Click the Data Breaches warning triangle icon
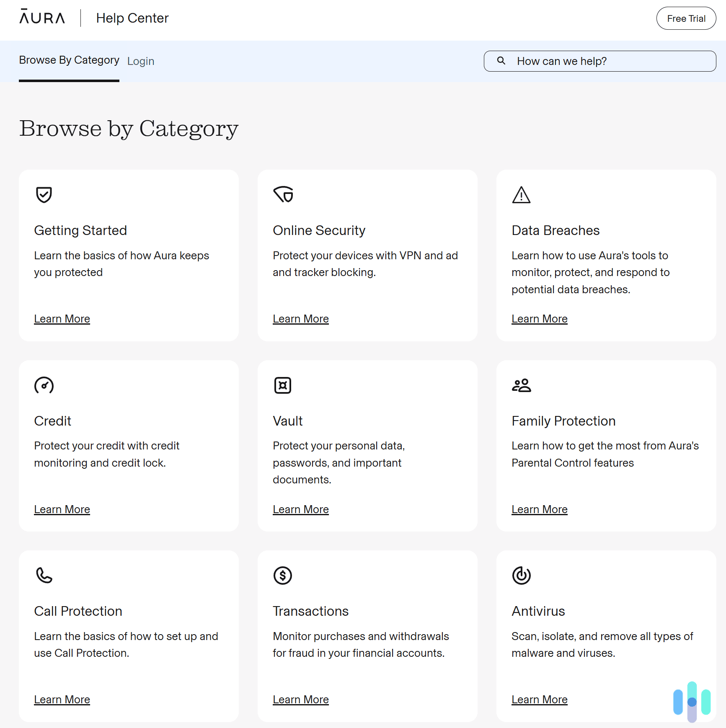Viewport: 726px width, 728px height. [521, 195]
